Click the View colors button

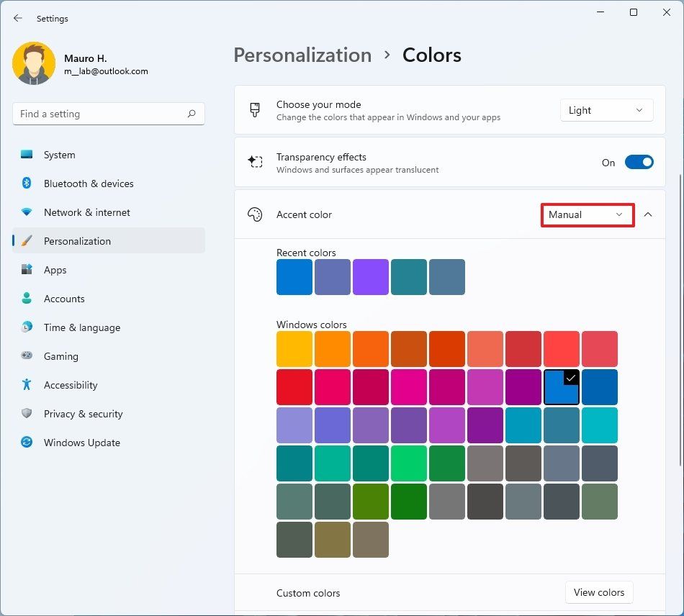point(599,592)
